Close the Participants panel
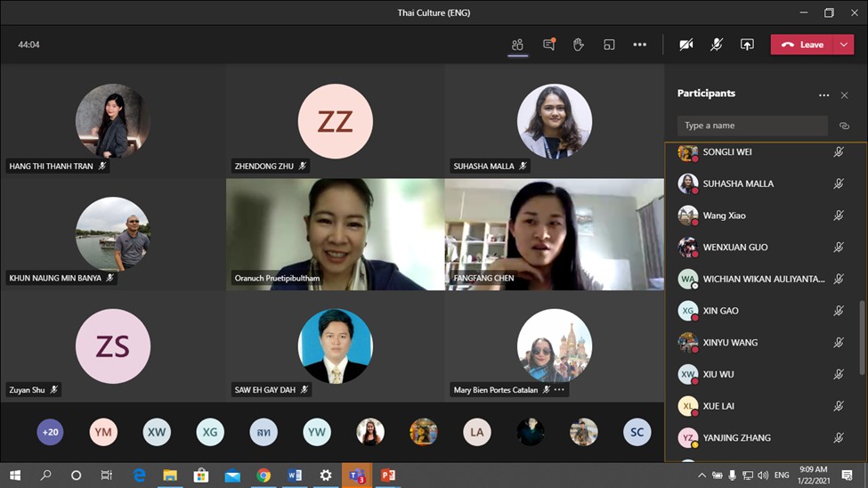The image size is (868, 488). pyautogui.click(x=844, y=95)
